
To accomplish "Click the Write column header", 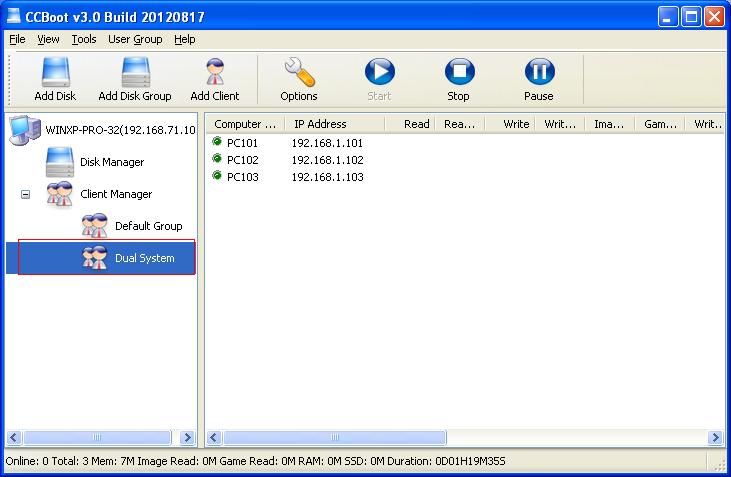I will tap(510, 124).
